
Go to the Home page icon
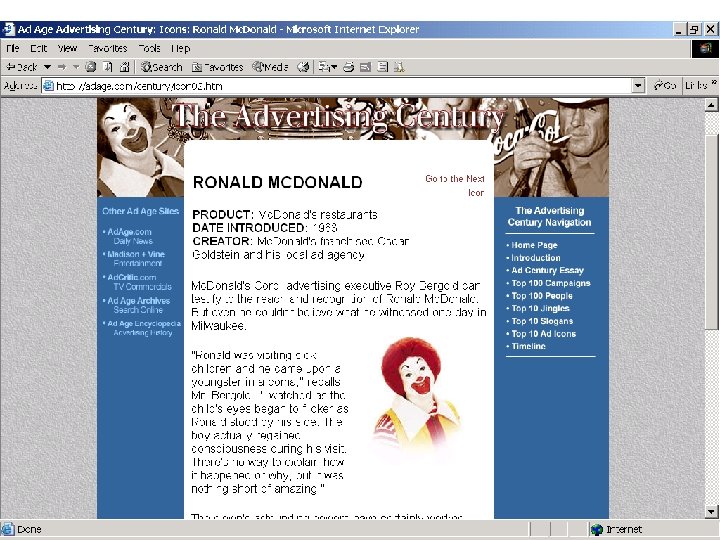tap(124, 67)
